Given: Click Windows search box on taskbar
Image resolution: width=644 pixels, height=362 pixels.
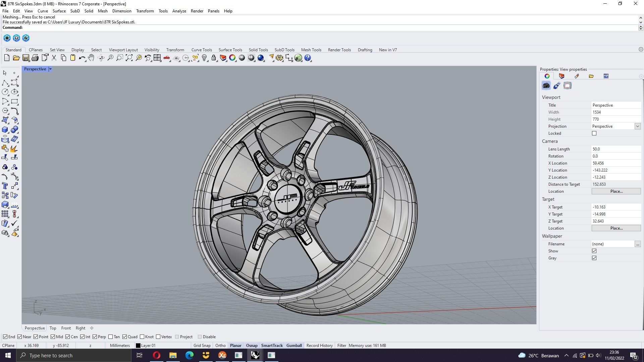Looking at the screenshot, I should coord(74,355).
